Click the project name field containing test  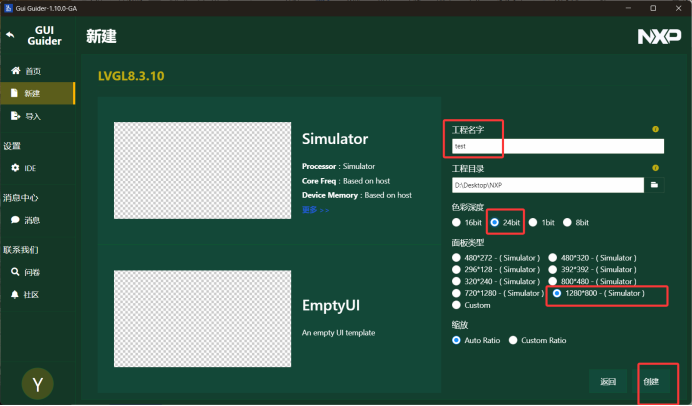(x=558, y=146)
